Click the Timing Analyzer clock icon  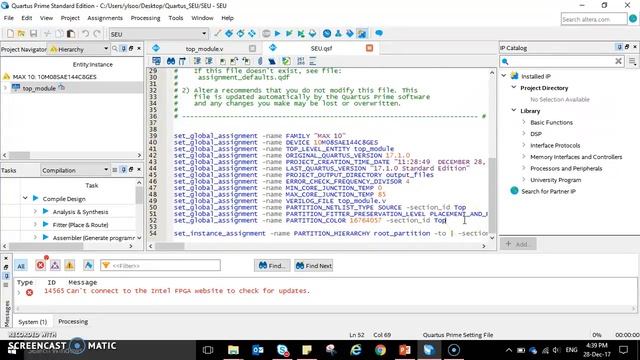[x=327, y=33]
